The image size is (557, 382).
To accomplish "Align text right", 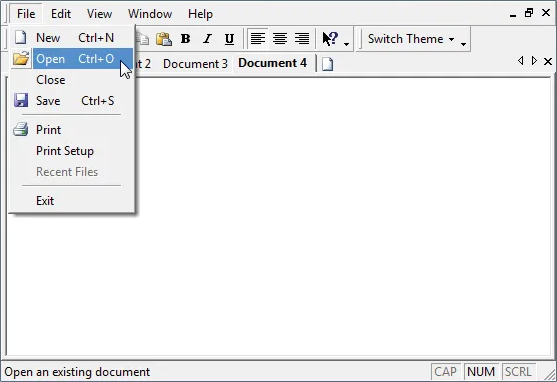I will click(x=302, y=39).
